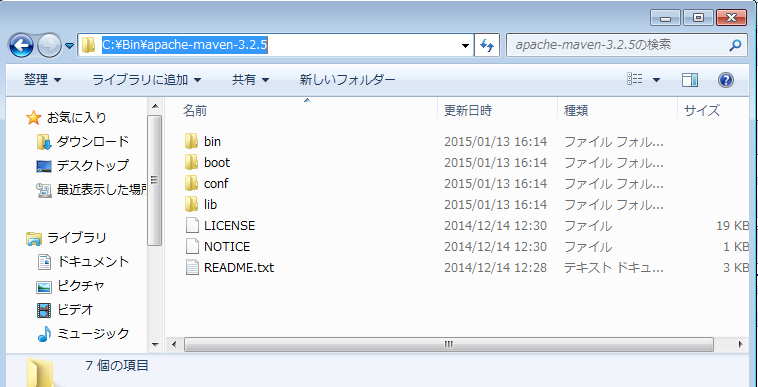Open Help with the question mark
758x387 pixels.
(x=726, y=80)
